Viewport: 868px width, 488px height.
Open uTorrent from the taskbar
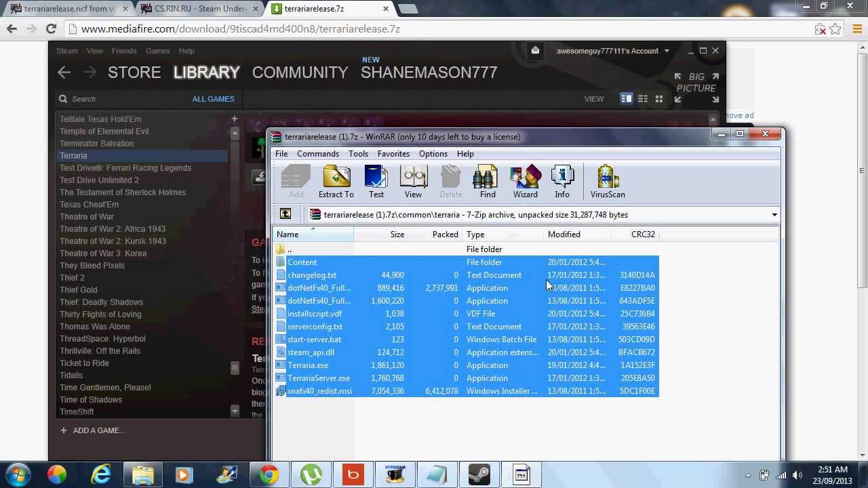click(311, 474)
